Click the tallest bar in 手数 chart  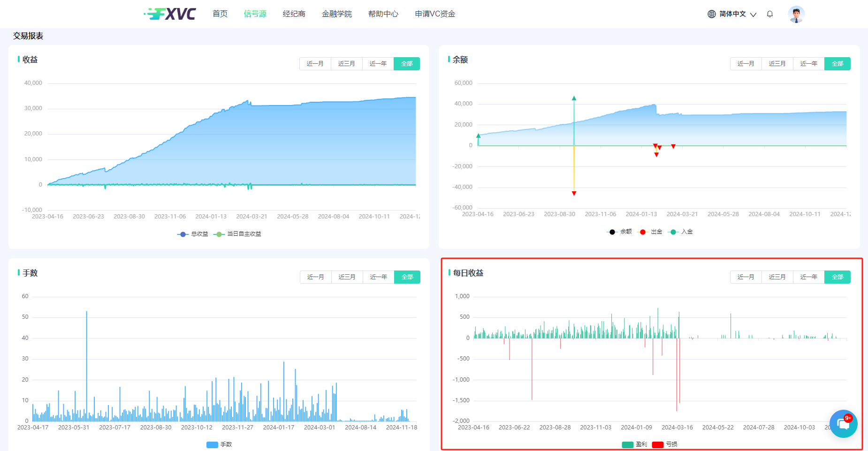86,366
